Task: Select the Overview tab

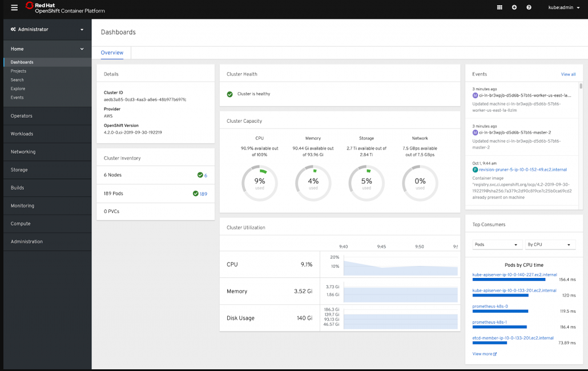Action: [x=112, y=53]
